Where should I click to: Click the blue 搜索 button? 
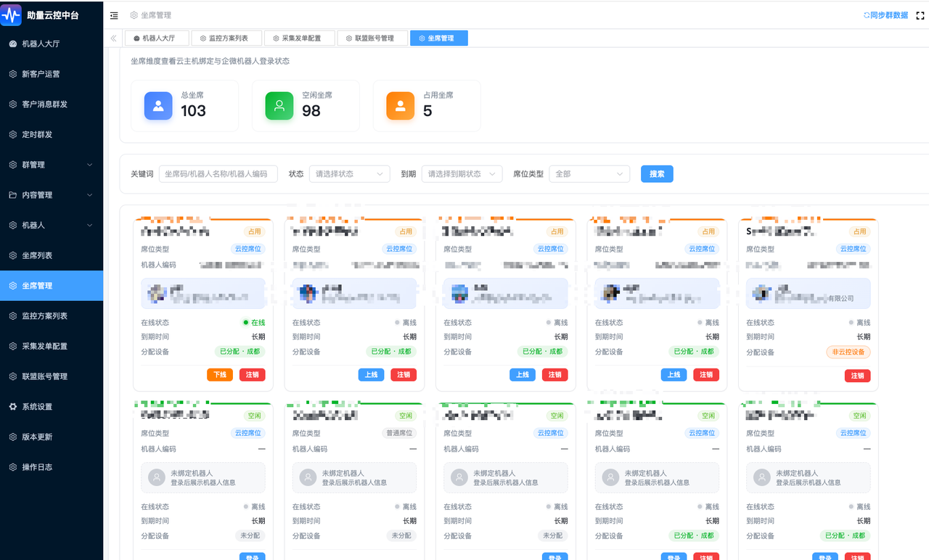coord(657,174)
